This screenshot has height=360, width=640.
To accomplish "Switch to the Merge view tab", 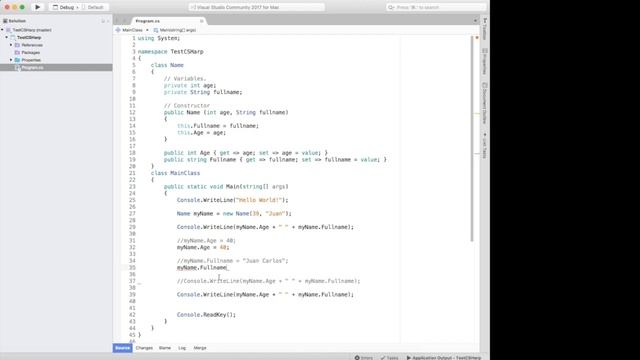I will pyautogui.click(x=200, y=348).
